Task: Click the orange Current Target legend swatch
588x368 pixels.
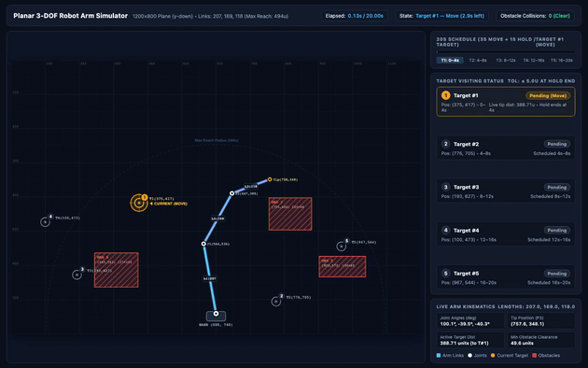Action: [493, 355]
